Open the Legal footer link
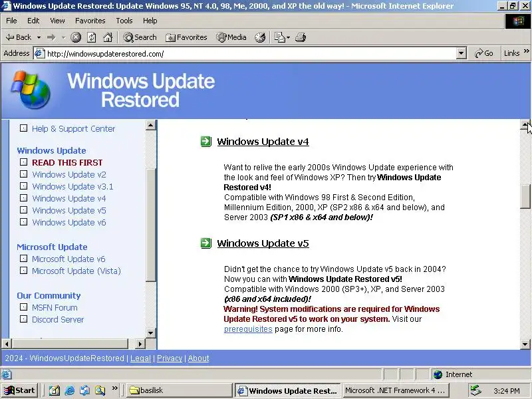The width and height of the screenshot is (532, 399). [x=140, y=358]
